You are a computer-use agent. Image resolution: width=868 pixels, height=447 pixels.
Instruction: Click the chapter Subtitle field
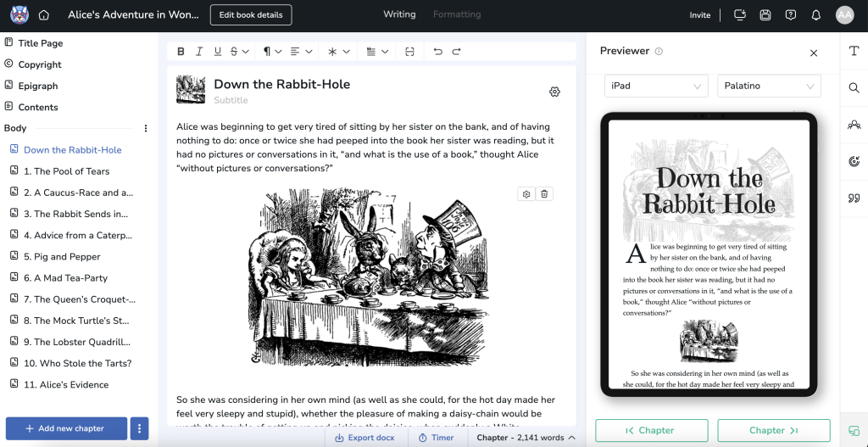(231, 100)
